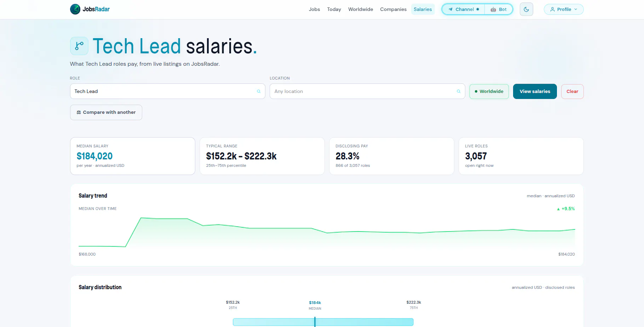Select the Salaries nav tab
Image resolution: width=644 pixels, height=327 pixels.
[423, 10]
